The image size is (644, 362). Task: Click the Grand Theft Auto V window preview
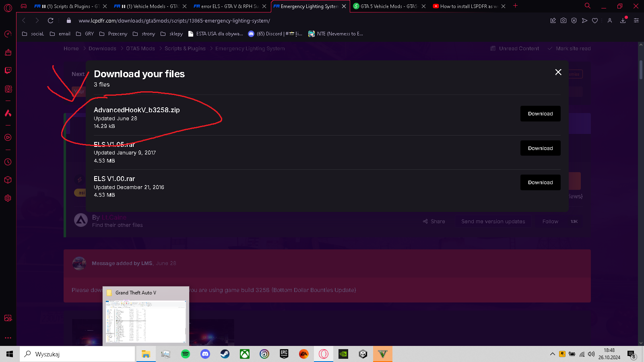pos(146,316)
